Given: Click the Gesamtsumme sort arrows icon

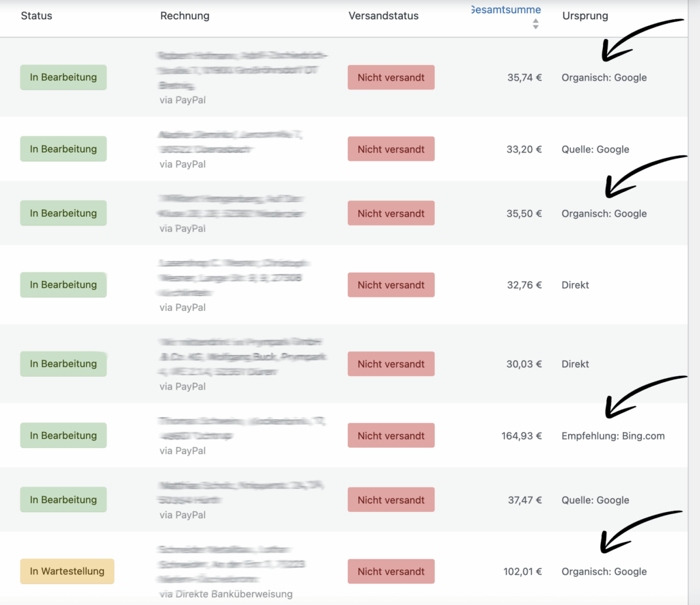Looking at the screenshot, I should tap(536, 24).
